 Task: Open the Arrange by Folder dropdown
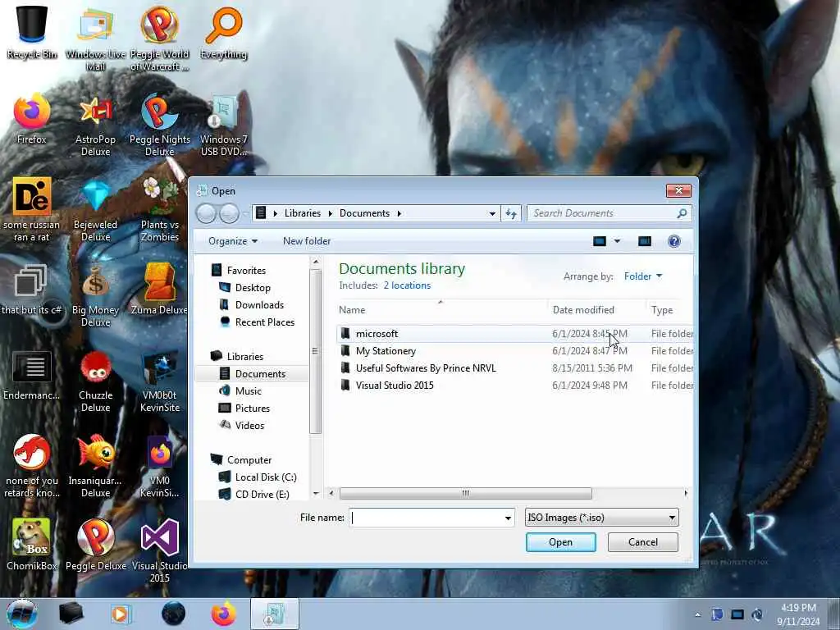pos(643,276)
